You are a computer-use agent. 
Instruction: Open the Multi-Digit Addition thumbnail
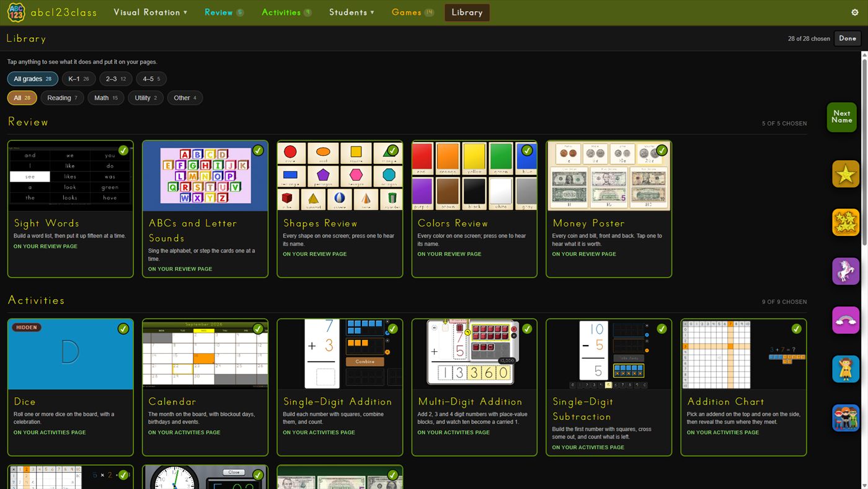[x=474, y=354]
